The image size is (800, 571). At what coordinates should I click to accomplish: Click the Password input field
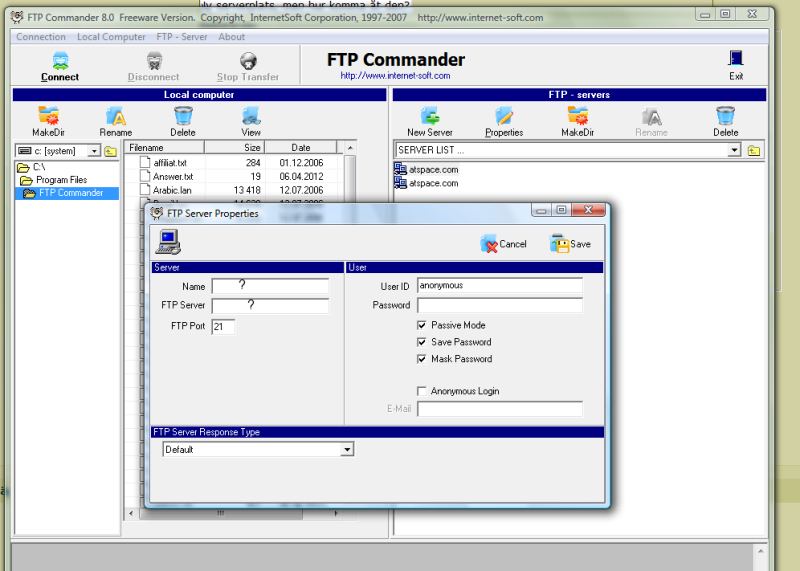click(499, 305)
